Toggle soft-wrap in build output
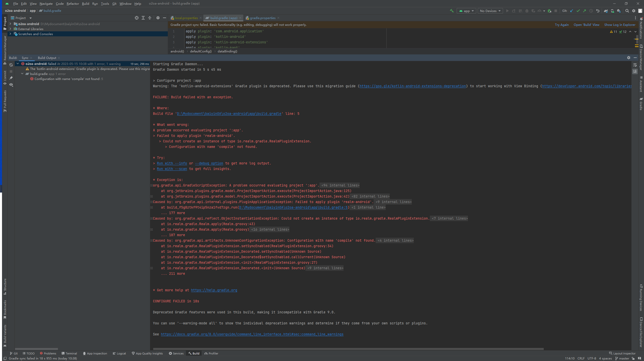 pyautogui.click(x=635, y=65)
